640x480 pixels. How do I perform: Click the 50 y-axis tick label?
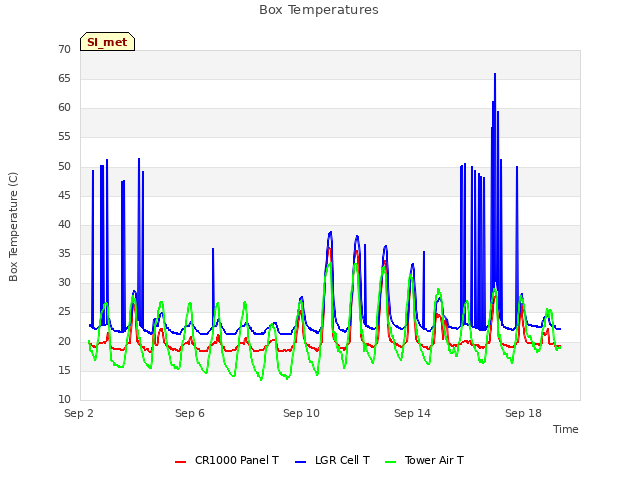[64, 167]
